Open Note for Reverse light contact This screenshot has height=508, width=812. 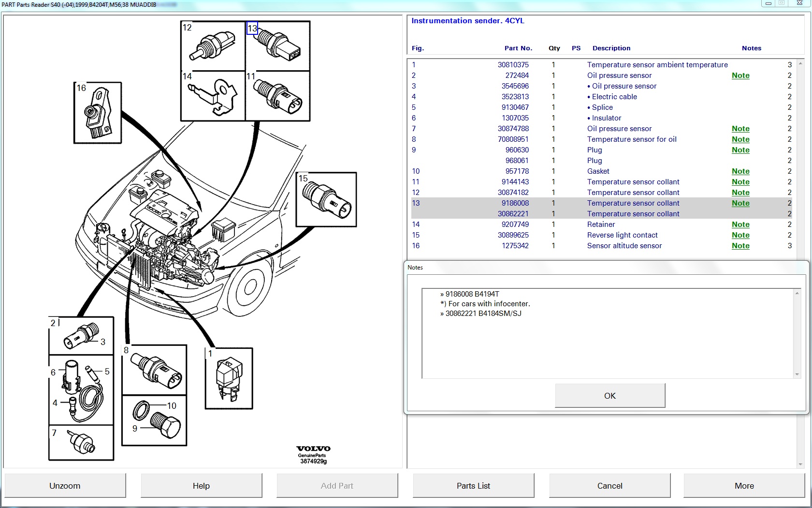pos(740,235)
